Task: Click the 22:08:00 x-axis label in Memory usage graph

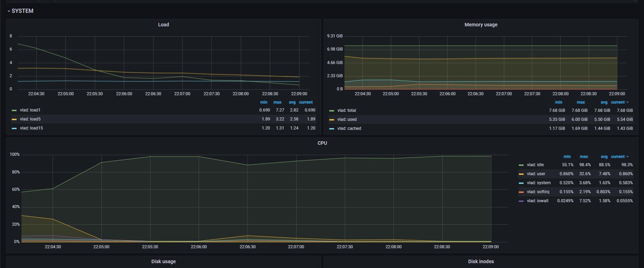Action: point(560,94)
